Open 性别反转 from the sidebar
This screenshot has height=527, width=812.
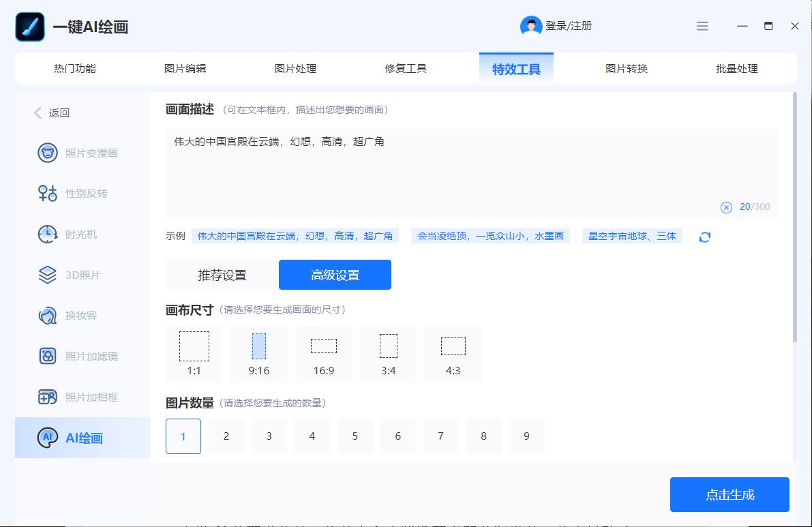[x=83, y=193]
